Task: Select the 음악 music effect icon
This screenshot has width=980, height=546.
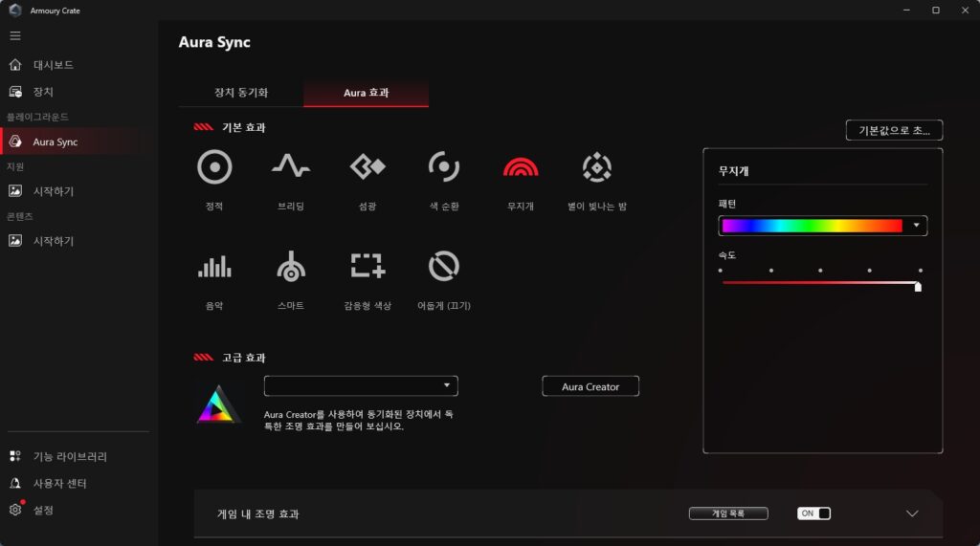Action: coord(214,267)
